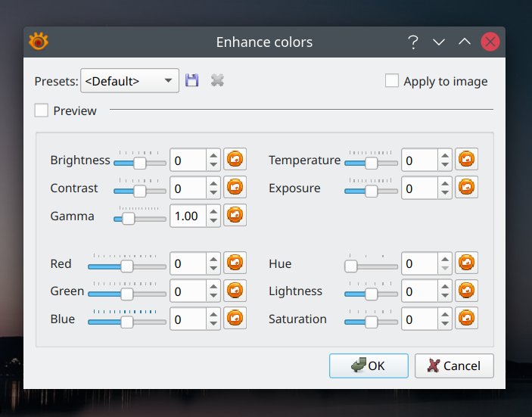Reset Saturation using its orange reset icon

(x=467, y=319)
